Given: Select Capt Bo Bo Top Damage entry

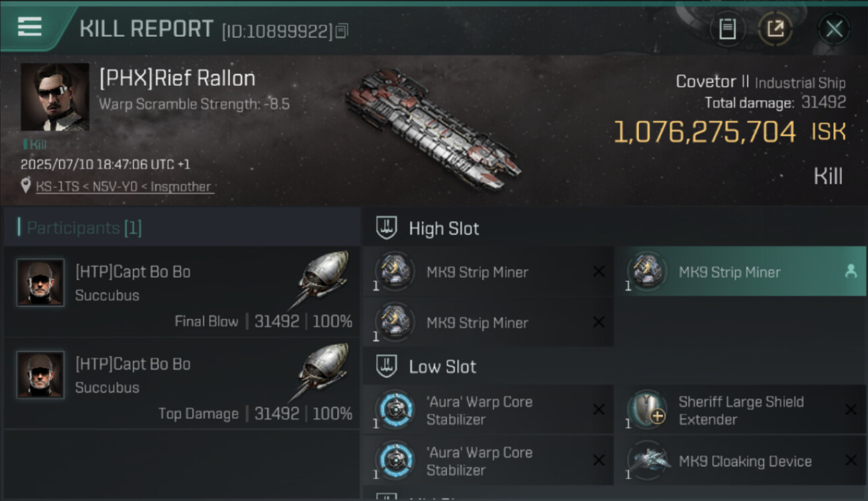Looking at the screenshot, I should (x=182, y=385).
